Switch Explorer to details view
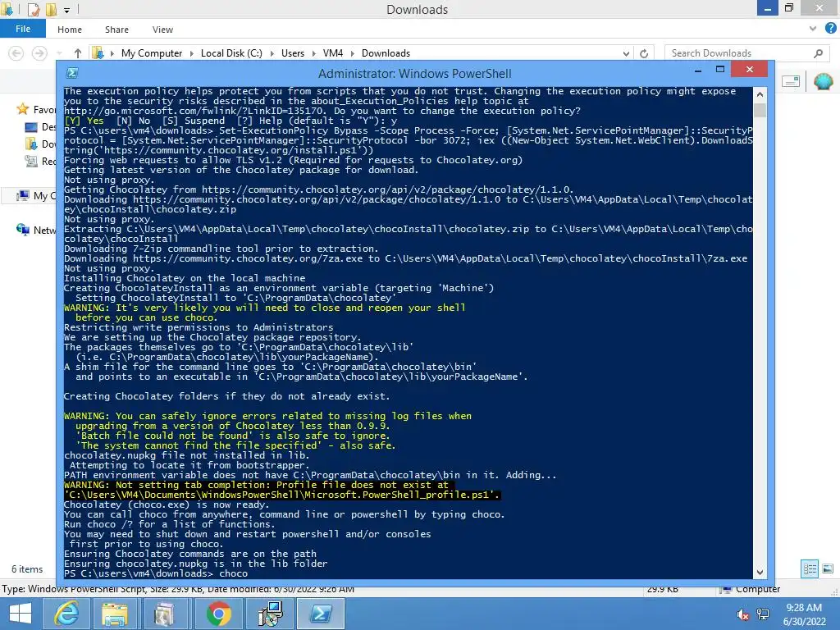 pyautogui.click(x=810, y=568)
